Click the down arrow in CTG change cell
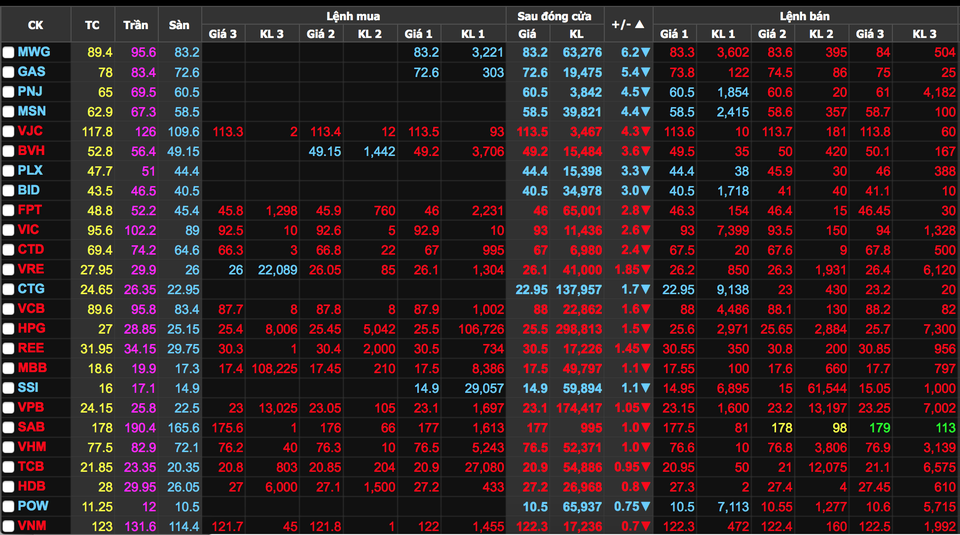 tap(646, 289)
